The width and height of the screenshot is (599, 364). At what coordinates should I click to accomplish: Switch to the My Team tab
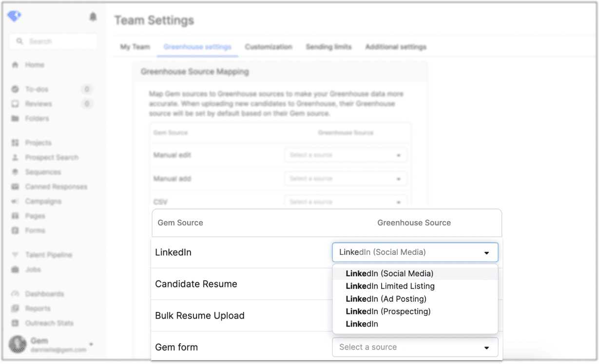tap(135, 47)
